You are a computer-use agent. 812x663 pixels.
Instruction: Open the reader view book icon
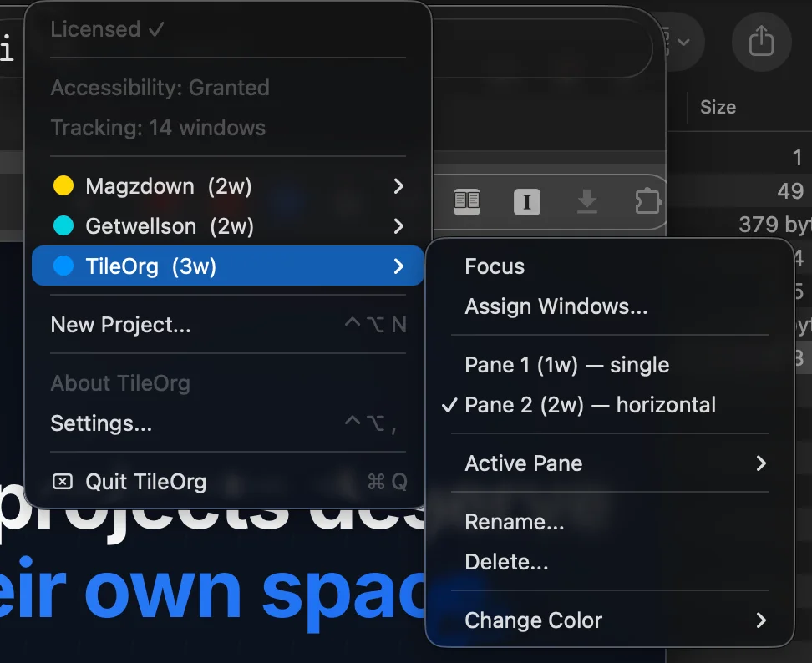tap(467, 201)
